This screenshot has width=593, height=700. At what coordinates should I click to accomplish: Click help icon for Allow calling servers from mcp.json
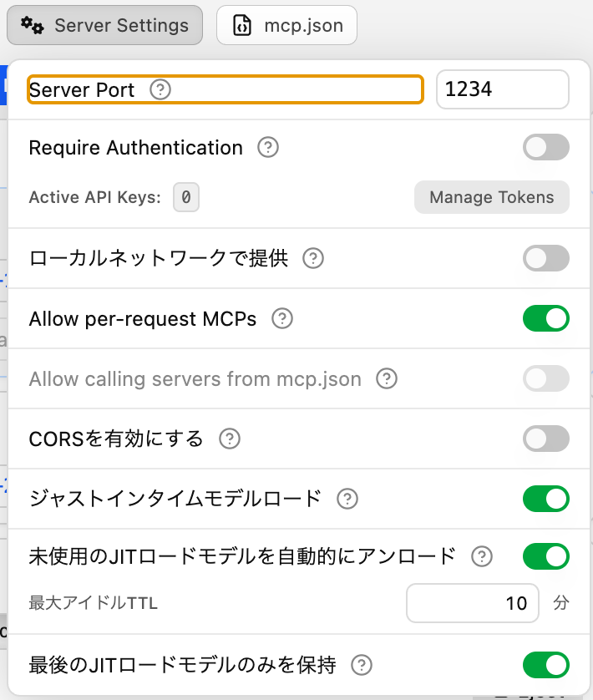(386, 378)
